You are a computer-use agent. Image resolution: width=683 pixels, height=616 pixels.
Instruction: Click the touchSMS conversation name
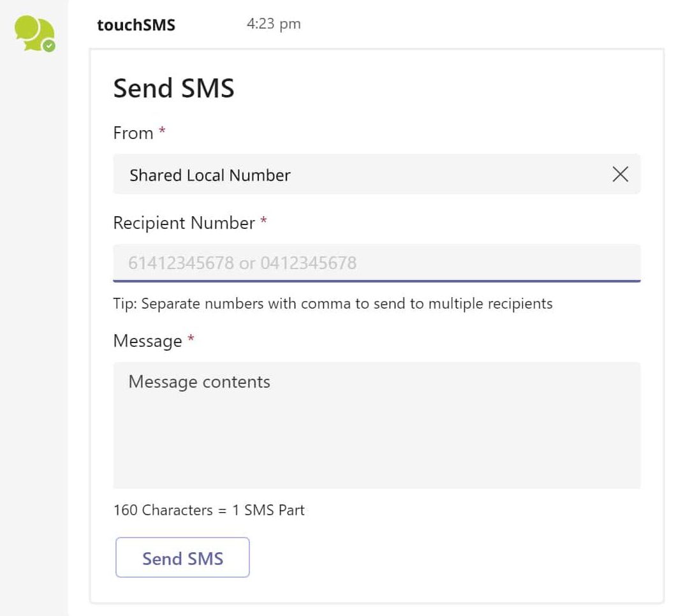(x=136, y=24)
